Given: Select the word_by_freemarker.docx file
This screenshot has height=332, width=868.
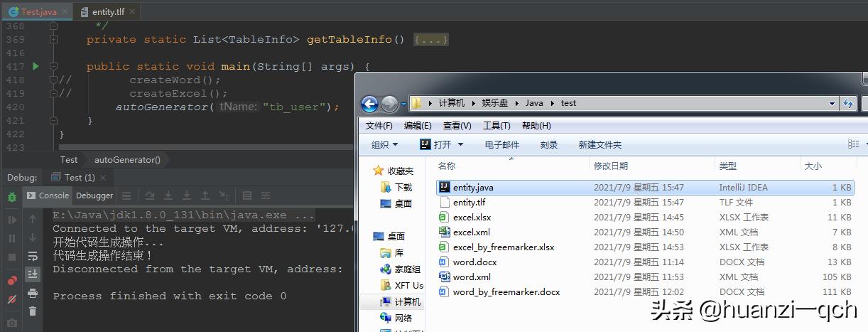Looking at the screenshot, I should pyautogui.click(x=506, y=292).
